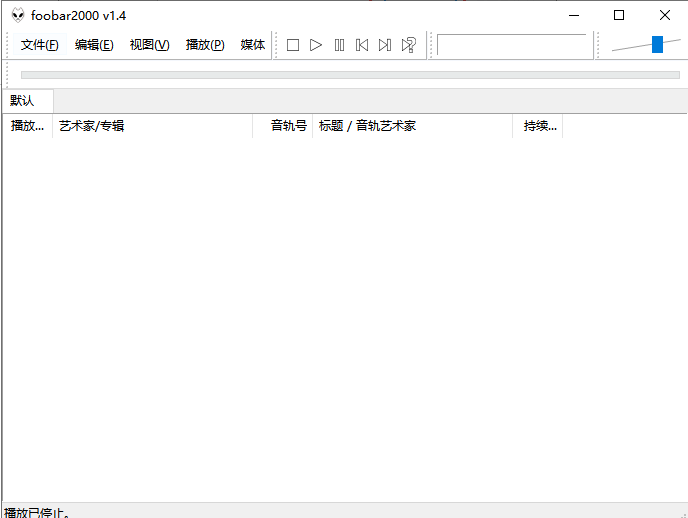
Task: Sort by the 音轨号 column header
Action: pyautogui.click(x=288, y=126)
